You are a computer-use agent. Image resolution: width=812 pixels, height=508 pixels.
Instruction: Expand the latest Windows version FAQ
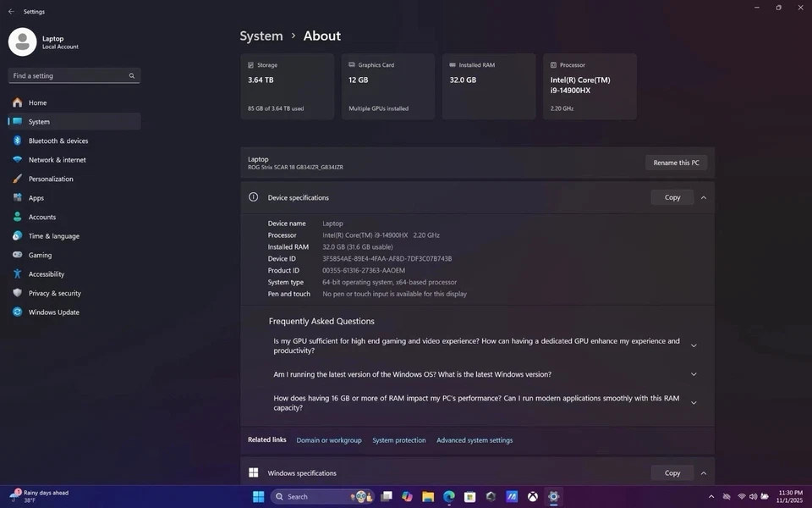tap(694, 374)
